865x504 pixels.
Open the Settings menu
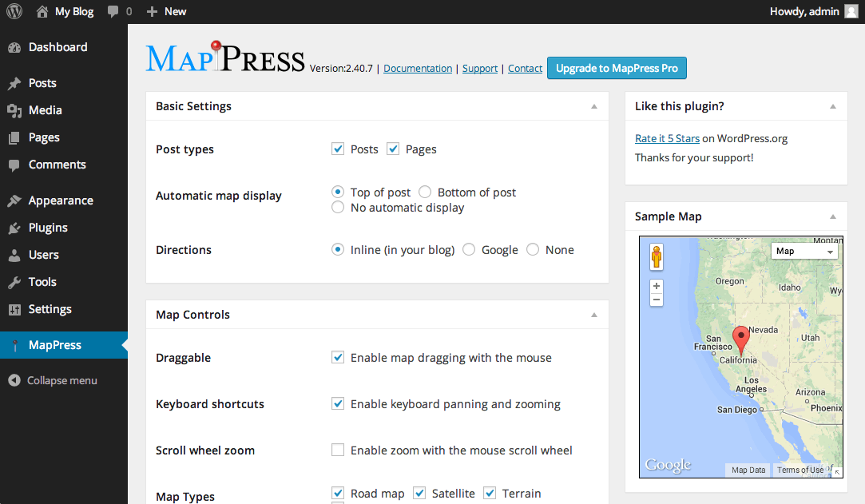click(50, 309)
